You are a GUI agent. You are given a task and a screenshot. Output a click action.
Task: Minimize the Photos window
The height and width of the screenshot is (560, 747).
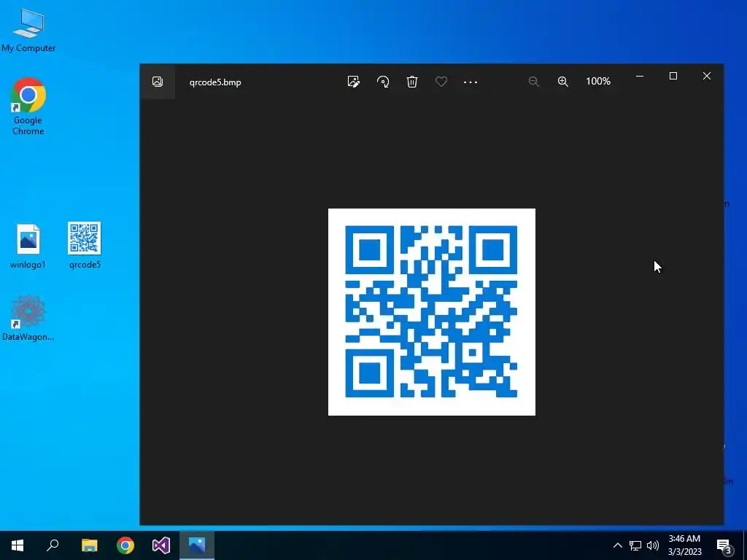click(x=640, y=76)
